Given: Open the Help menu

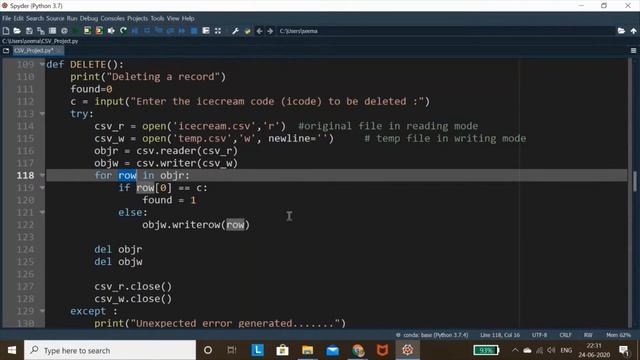Looking at the screenshot, I should [x=188, y=18].
